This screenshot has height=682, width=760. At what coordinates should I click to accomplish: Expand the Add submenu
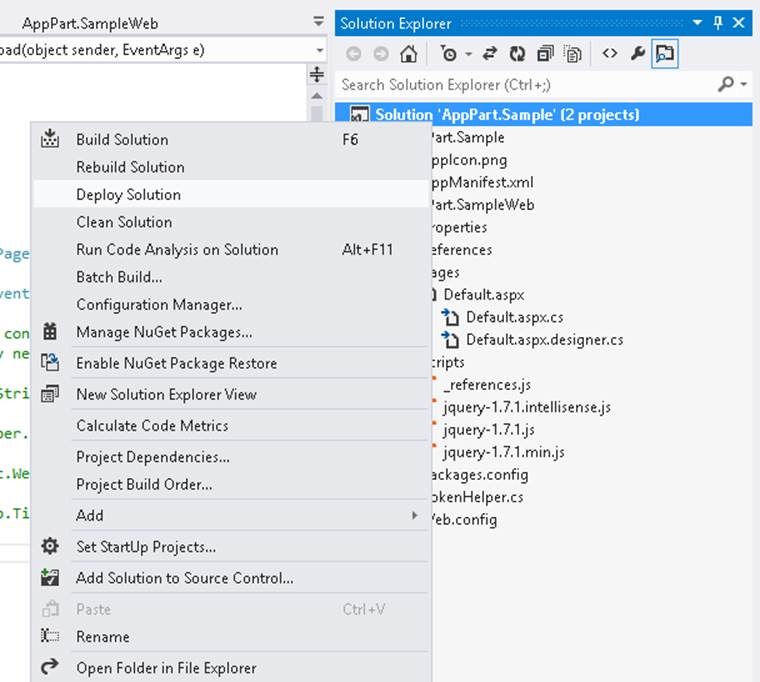232,515
